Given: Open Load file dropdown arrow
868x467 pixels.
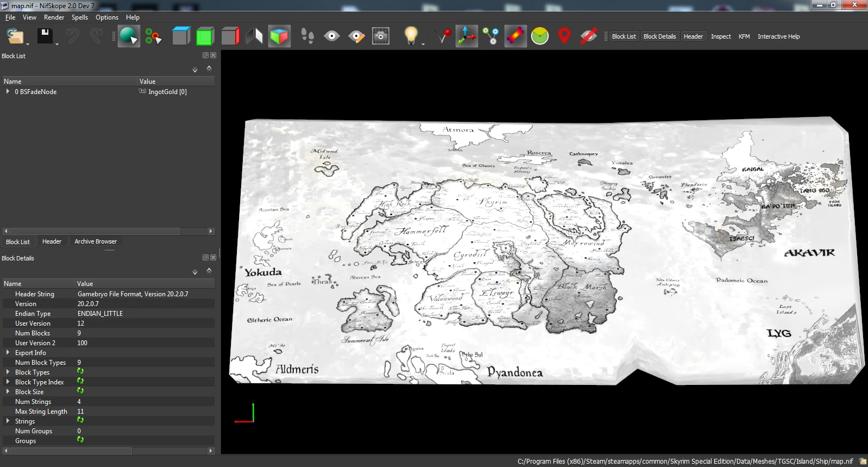Looking at the screenshot, I should [x=28, y=44].
